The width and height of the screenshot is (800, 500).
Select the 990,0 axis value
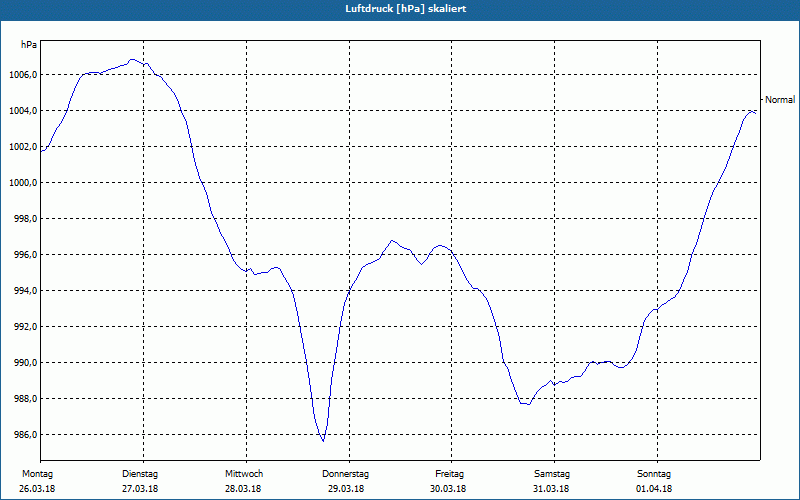(26, 363)
